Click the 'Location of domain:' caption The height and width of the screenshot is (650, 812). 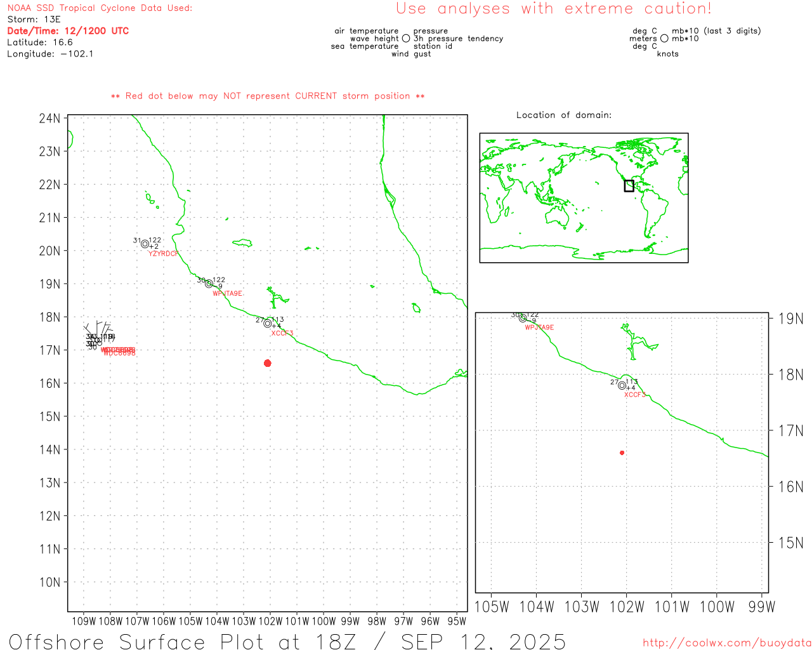point(564,115)
